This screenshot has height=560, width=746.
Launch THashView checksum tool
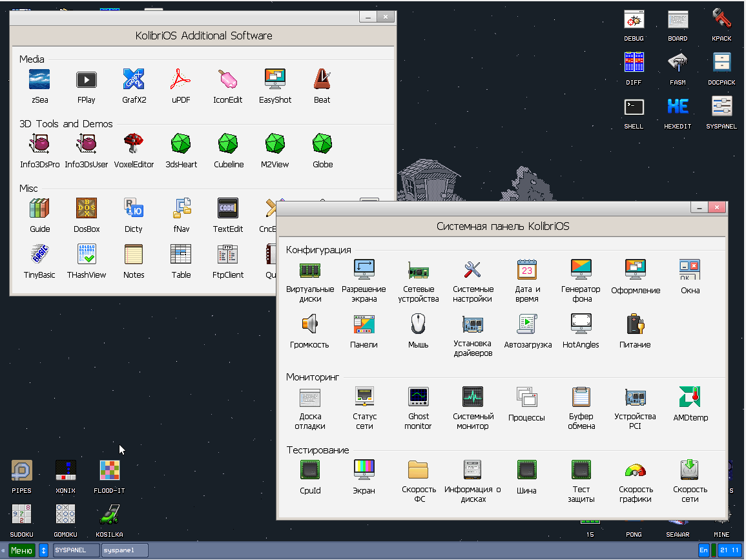[87, 254]
